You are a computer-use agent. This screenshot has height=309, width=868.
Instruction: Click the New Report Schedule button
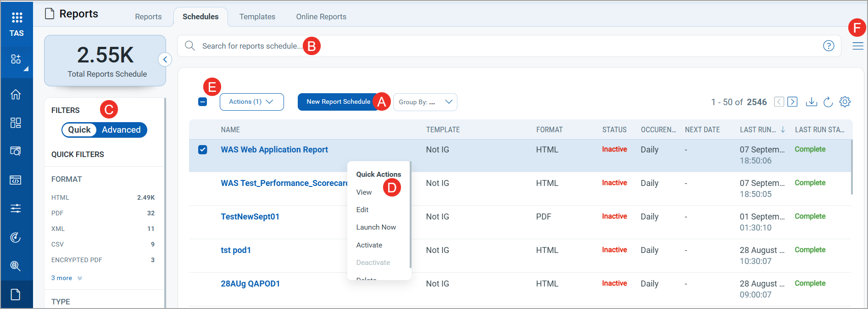coord(338,102)
